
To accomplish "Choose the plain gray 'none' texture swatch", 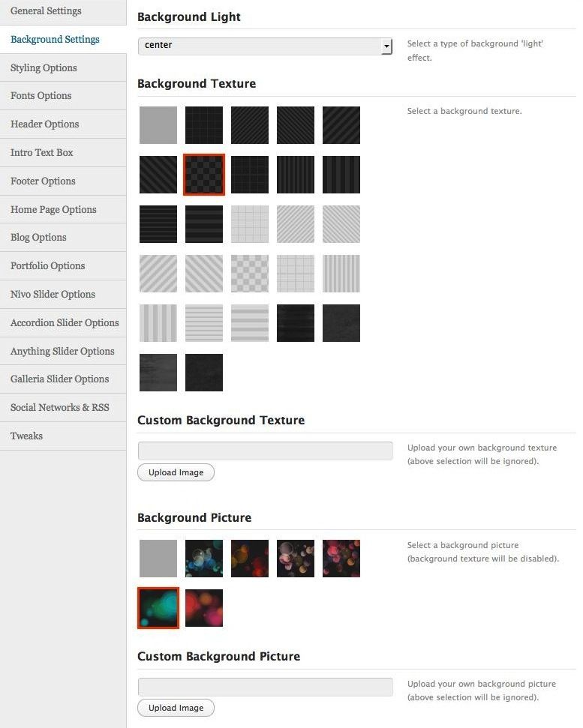I will click(x=158, y=125).
